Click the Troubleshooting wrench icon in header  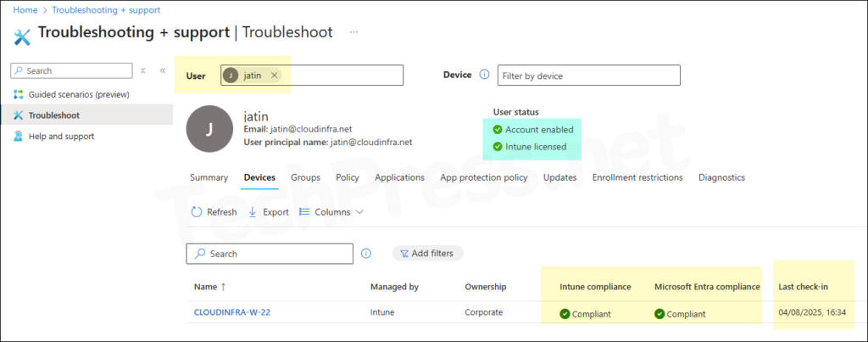(x=21, y=36)
